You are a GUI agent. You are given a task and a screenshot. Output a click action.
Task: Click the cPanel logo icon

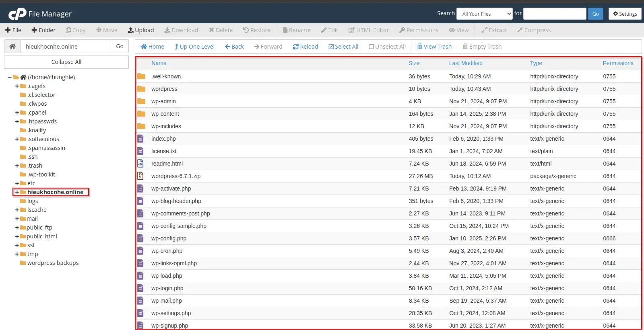pos(17,14)
